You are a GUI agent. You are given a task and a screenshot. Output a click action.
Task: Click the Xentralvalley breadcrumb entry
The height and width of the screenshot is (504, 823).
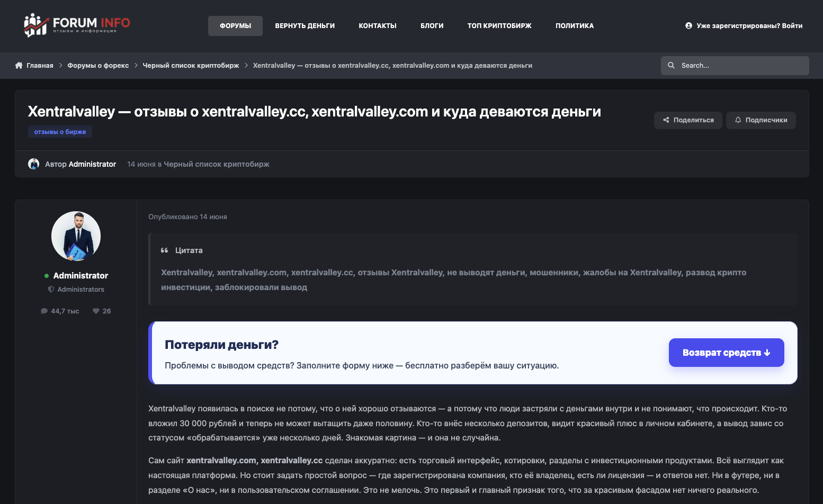392,66
